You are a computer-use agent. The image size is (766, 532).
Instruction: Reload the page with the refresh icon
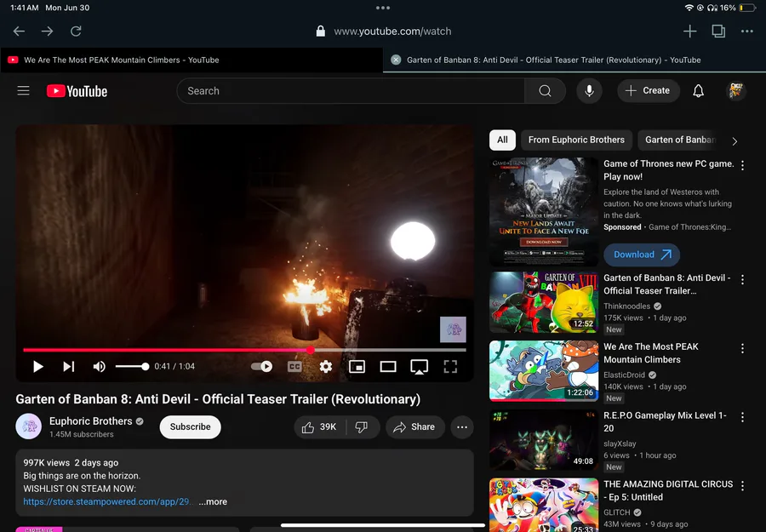click(x=76, y=31)
